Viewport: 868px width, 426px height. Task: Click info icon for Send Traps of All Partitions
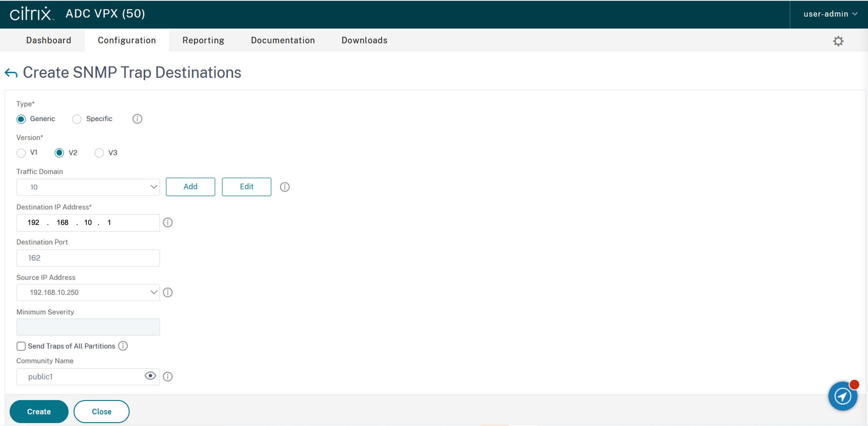[x=123, y=346]
